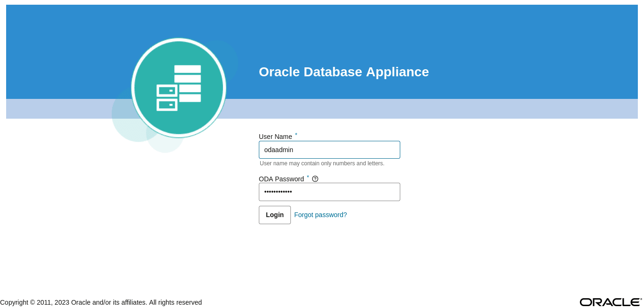The width and height of the screenshot is (644, 308).
Task: Click the copyright notice text
Action: click(x=101, y=302)
